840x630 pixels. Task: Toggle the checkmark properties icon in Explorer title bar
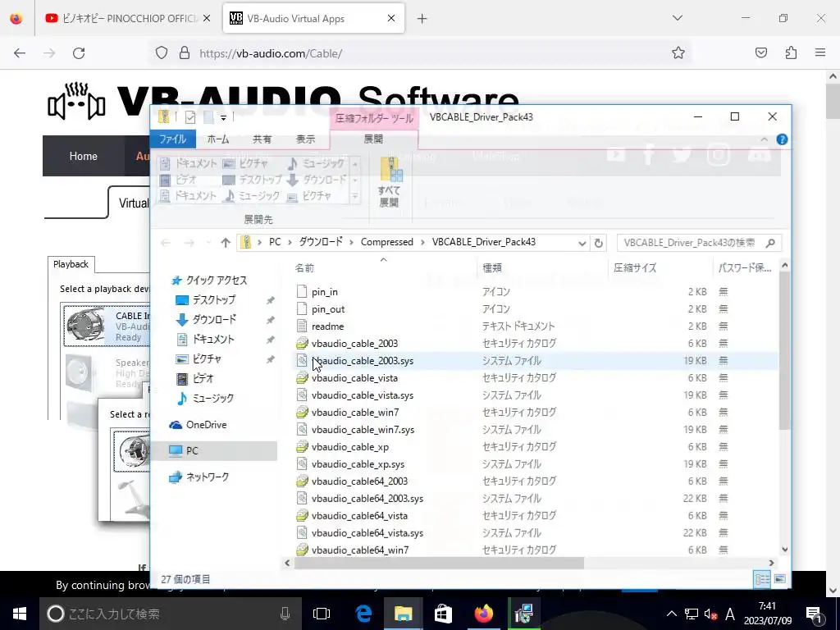189,116
